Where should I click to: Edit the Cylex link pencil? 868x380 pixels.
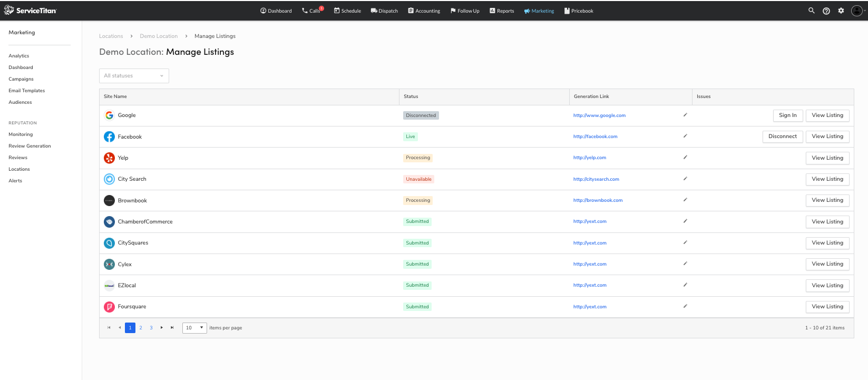pyautogui.click(x=685, y=264)
